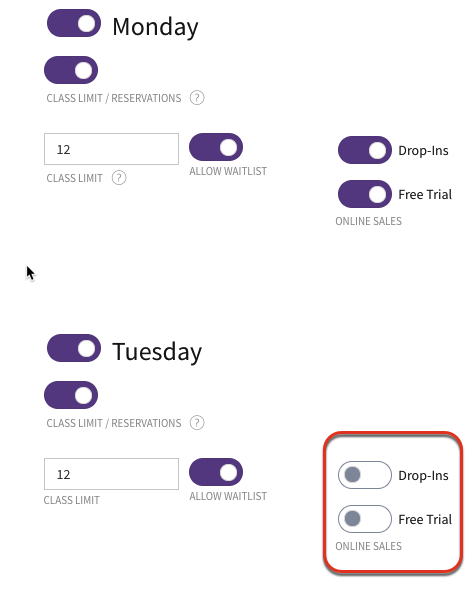The height and width of the screenshot is (593, 469).
Task: Open help for Monday's Class Limit / Reservations
Action: [x=197, y=98]
